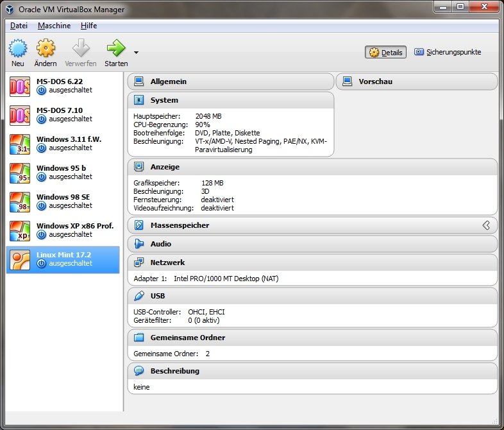Click power state icon of MS-DOS 6.22
The height and width of the screenshot is (430, 504).
pos(41,90)
